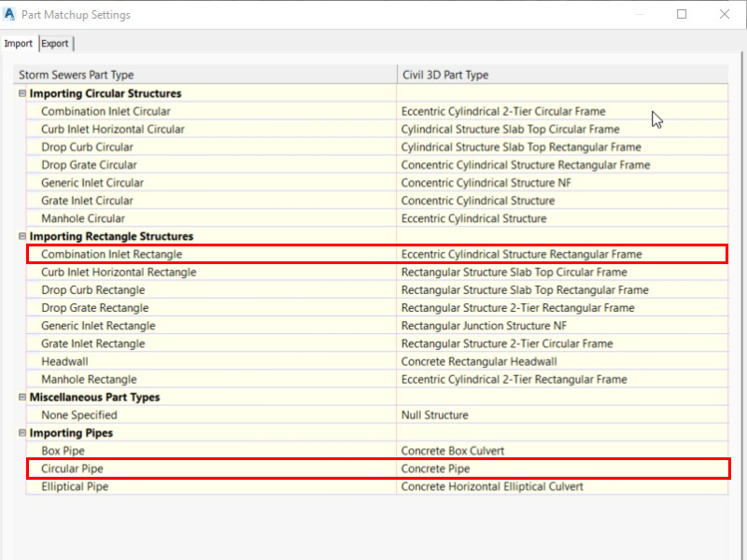Image resolution: width=747 pixels, height=560 pixels.
Task: Click the Eccentric Cylindrical 2-Tier Circular Frame value
Action: (503, 111)
